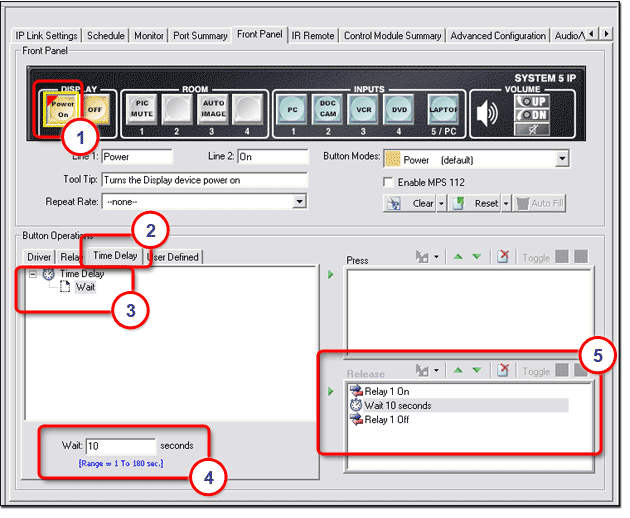This screenshot has width=630, height=518.
Task: Click the Wait seconds input field
Action: point(120,445)
